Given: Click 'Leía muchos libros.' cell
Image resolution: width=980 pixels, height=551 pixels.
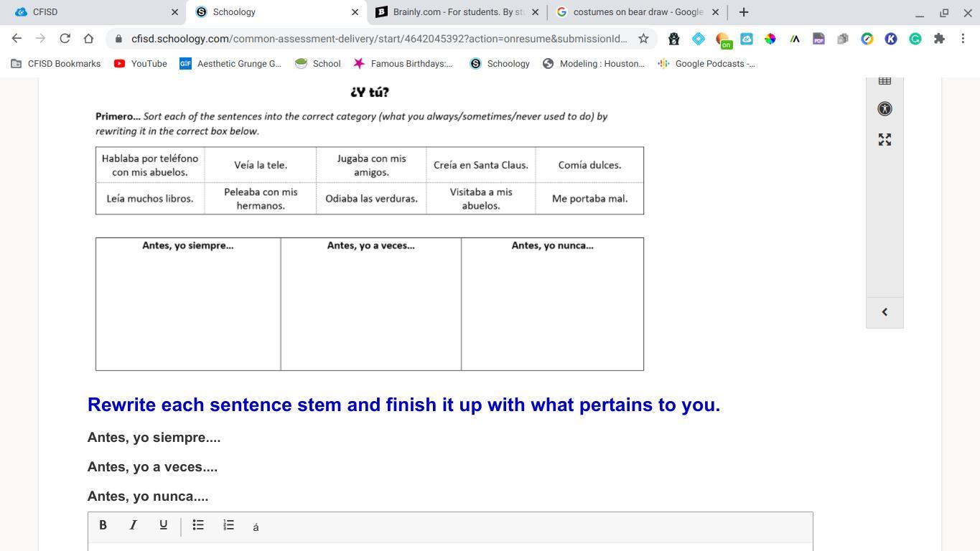Looking at the screenshot, I should pos(150,199).
